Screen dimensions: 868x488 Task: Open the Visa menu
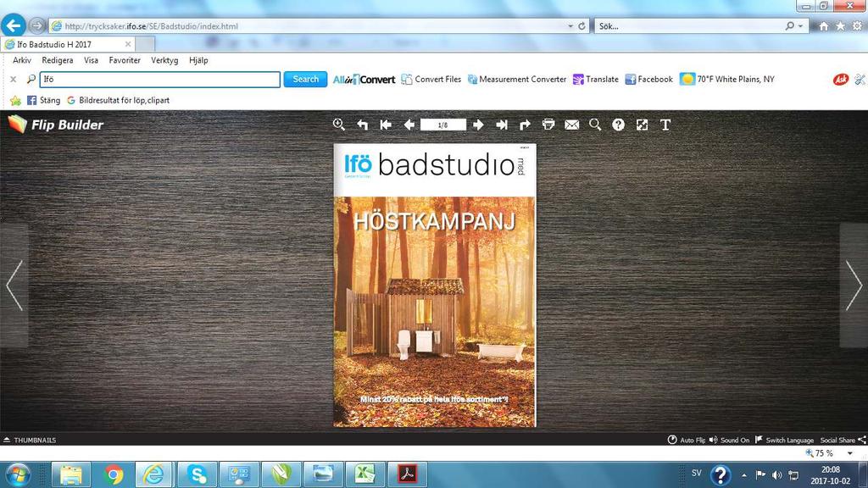(x=91, y=60)
